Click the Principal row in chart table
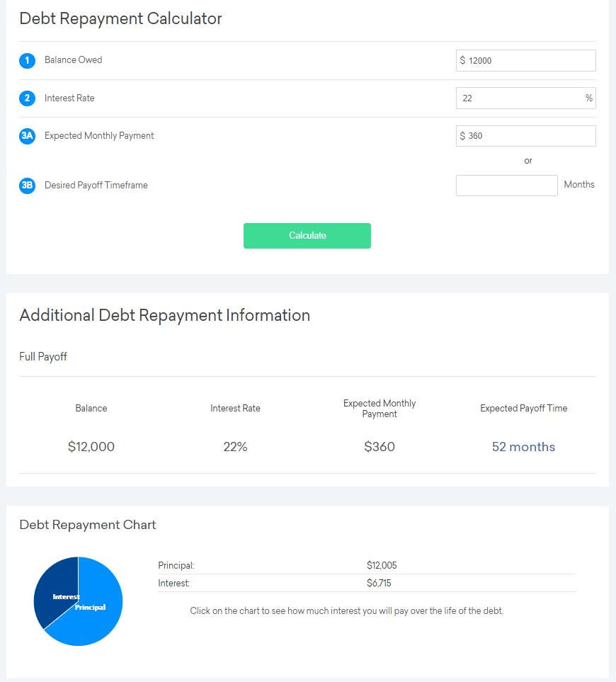The height and width of the screenshot is (682, 616). pos(366,565)
